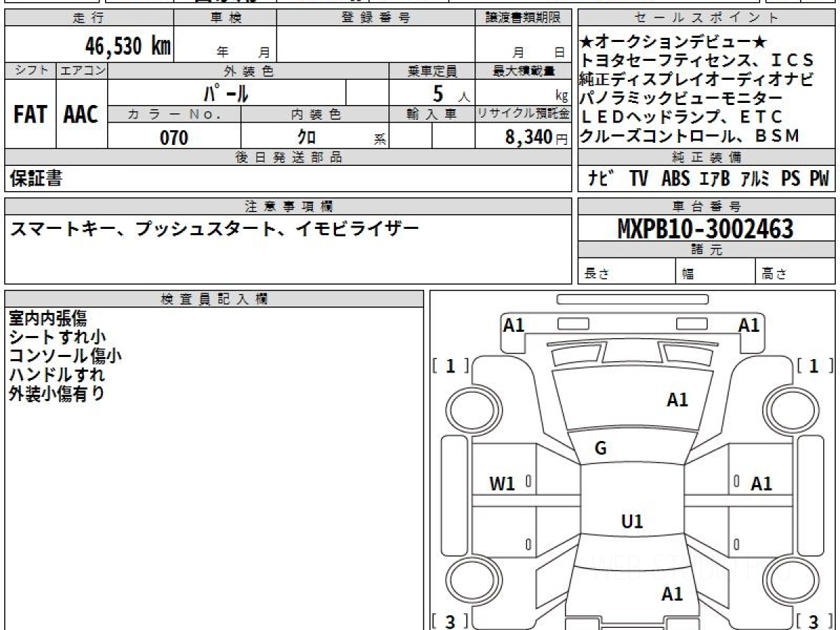Select the 純正ディスプレイオーディオナビ line

tap(696, 79)
